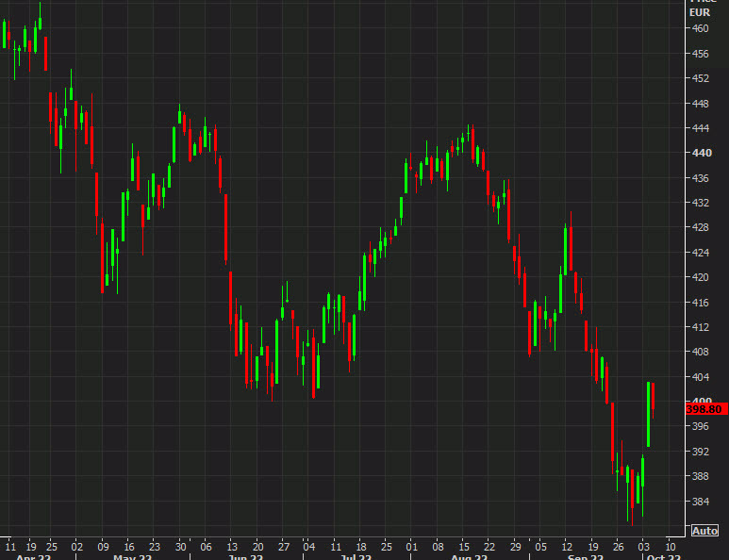Click the 428 price axis label
729x560 pixels.
click(x=700, y=227)
